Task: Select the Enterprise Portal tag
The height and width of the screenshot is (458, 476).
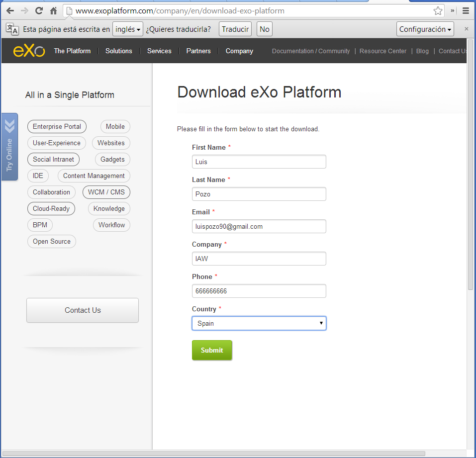Action: coord(57,126)
